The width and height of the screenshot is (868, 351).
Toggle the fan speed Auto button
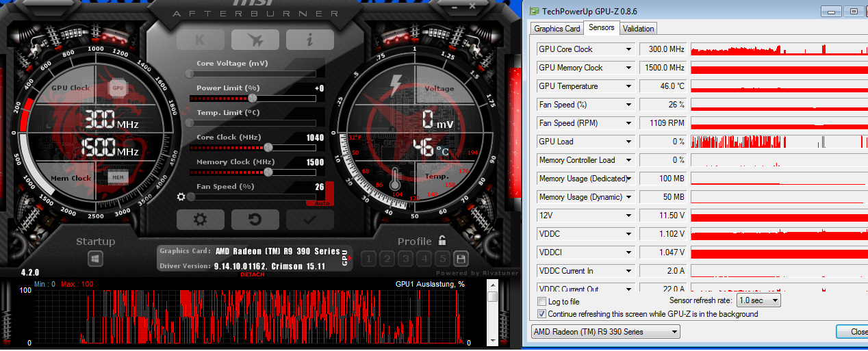tap(322, 203)
